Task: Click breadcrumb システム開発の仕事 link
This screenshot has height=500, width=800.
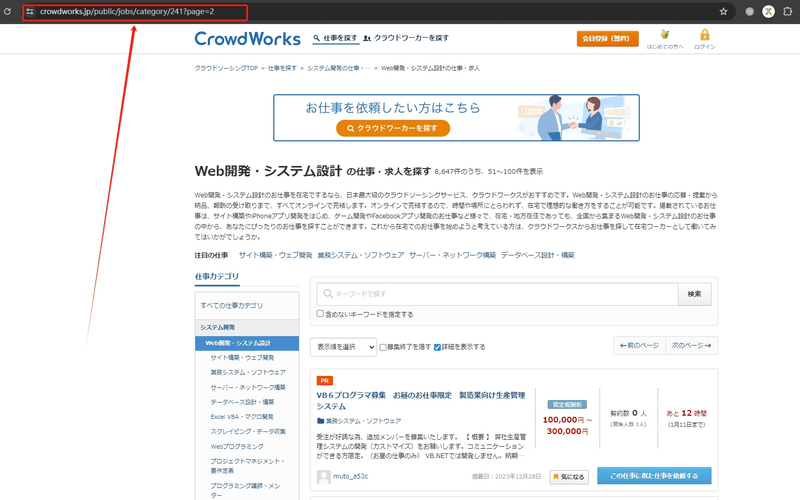Action: pyautogui.click(x=338, y=68)
